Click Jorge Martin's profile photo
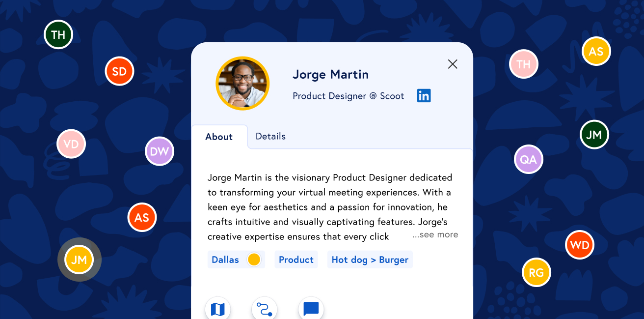 click(x=242, y=83)
